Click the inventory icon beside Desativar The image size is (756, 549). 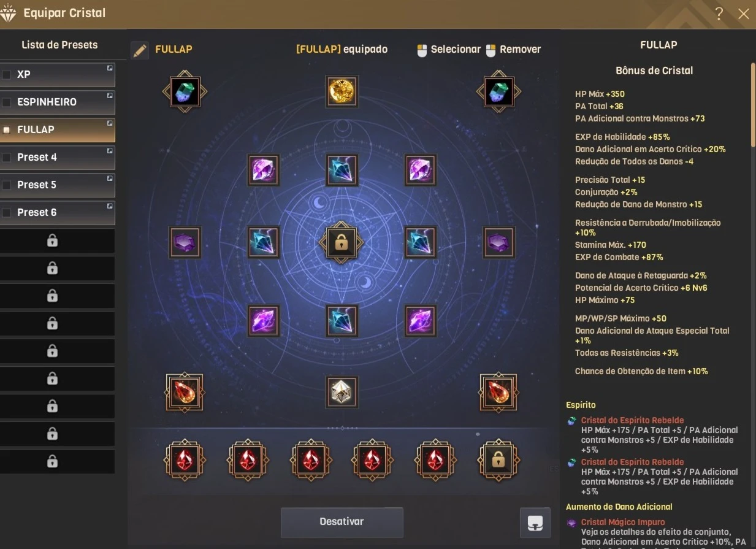(x=535, y=523)
